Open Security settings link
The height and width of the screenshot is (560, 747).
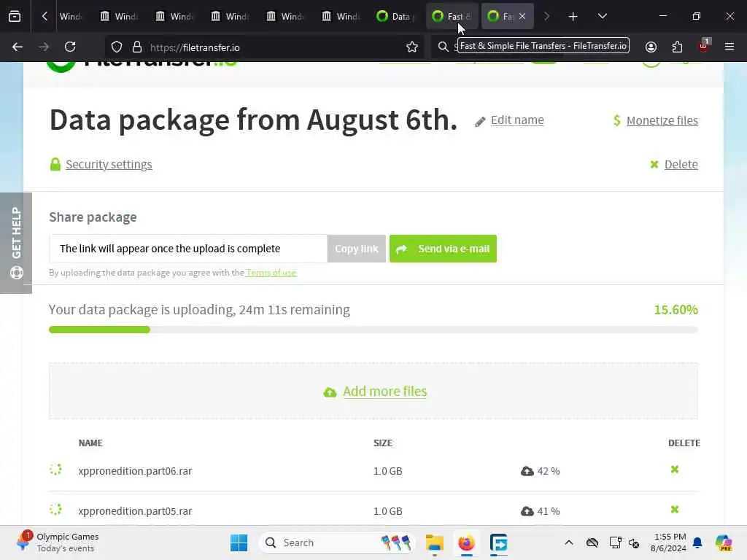[x=109, y=164]
